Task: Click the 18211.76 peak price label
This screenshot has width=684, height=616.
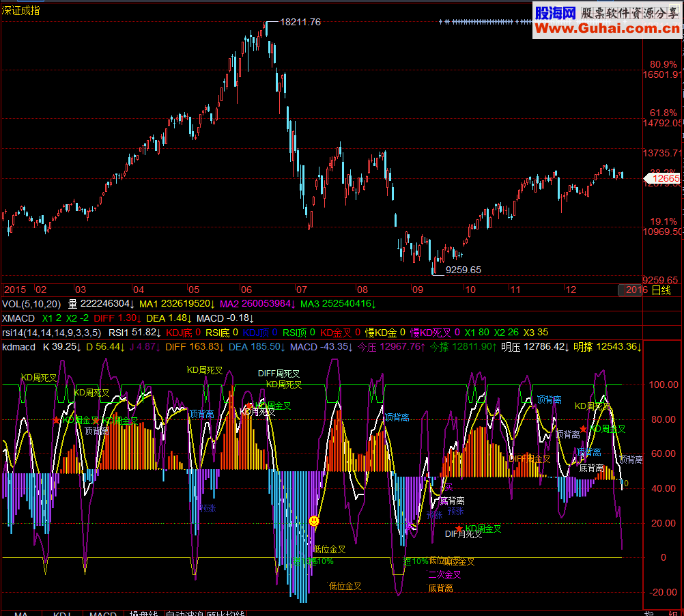Action: tap(300, 22)
